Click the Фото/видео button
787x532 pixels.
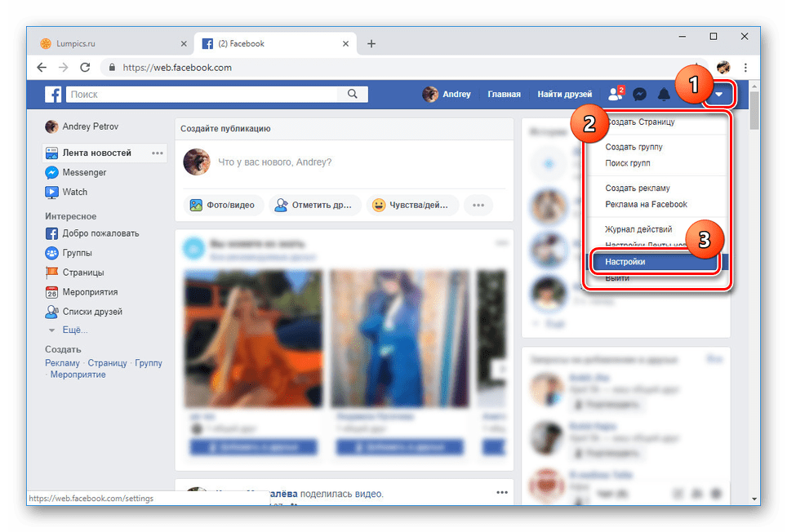[224, 205]
